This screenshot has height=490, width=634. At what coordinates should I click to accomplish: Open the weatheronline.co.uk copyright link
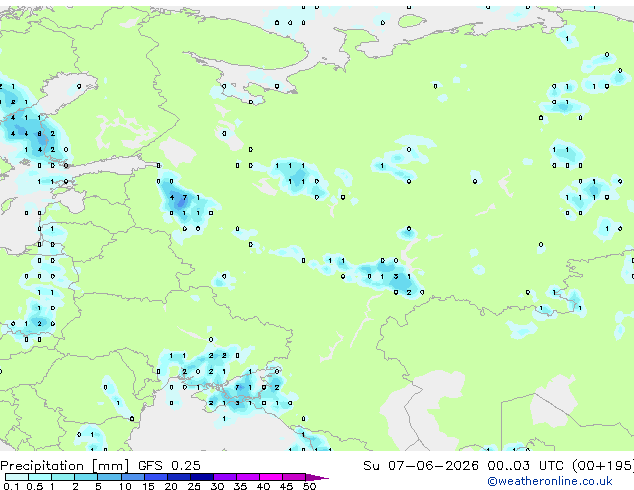(550, 481)
